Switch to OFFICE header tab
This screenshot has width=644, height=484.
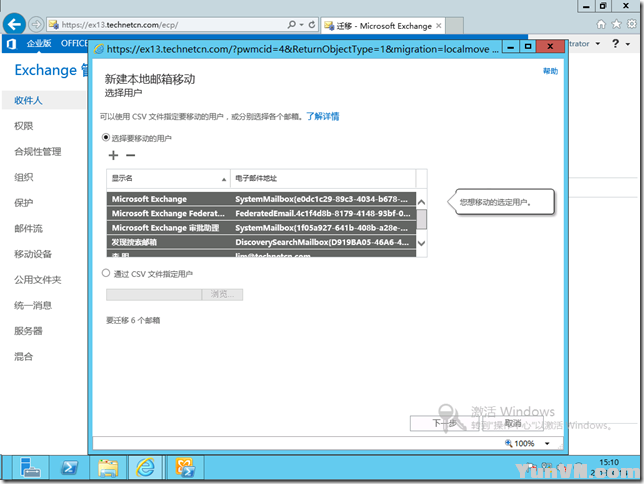(x=74, y=43)
